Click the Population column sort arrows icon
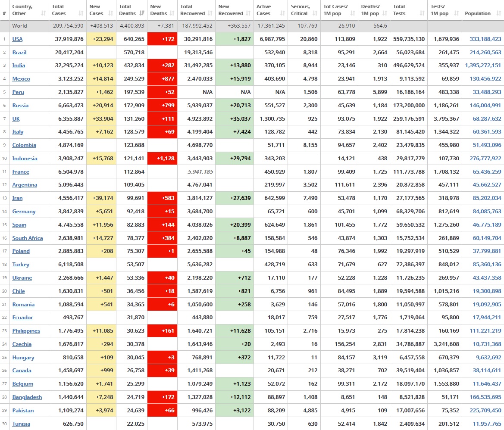 (498, 13)
